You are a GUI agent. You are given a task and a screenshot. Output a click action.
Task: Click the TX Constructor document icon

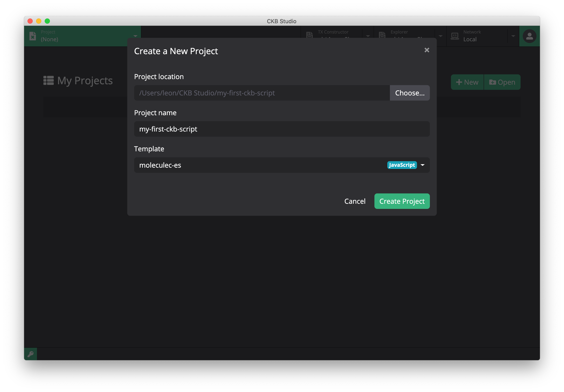310,35
